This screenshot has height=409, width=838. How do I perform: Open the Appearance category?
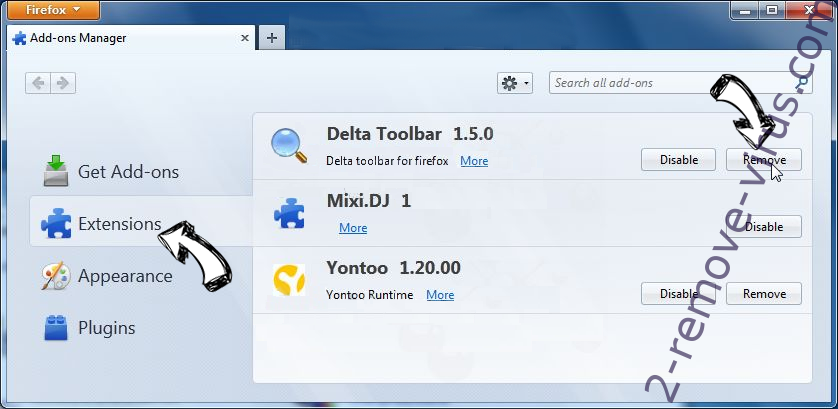coord(125,276)
